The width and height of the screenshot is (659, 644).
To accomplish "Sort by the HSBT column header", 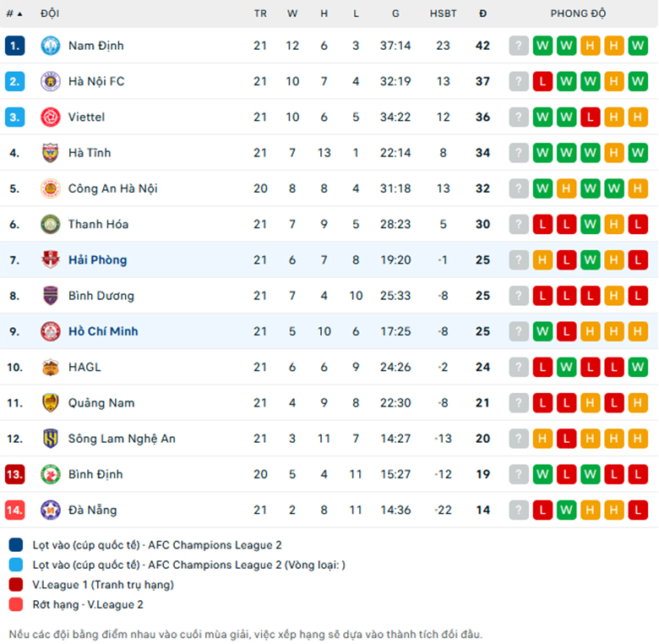I will (443, 14).
